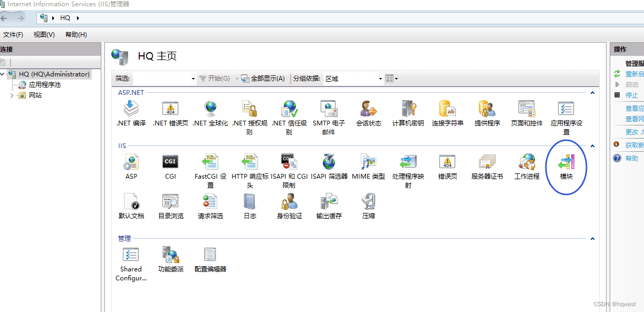Screen dimensions: 644x312
Task: Collapse the 管理 group
Action: [x=592, y=239]
